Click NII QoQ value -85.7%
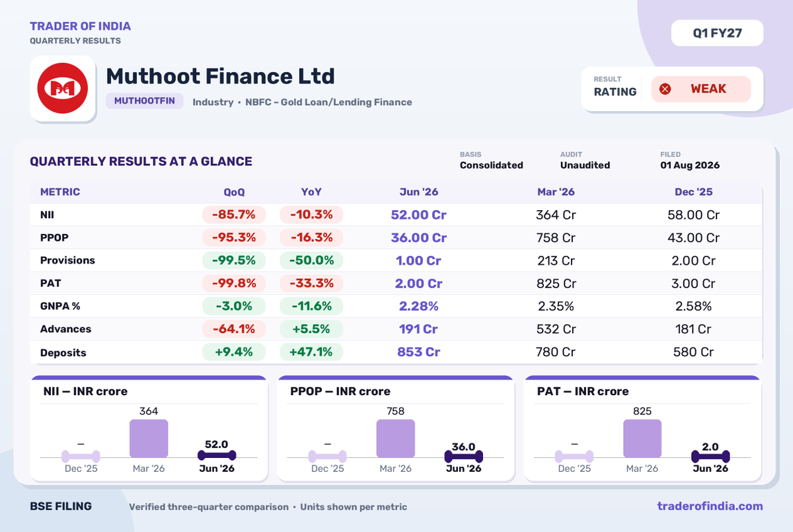The height and width of the screenshot is (532, 793). point(234,215)
